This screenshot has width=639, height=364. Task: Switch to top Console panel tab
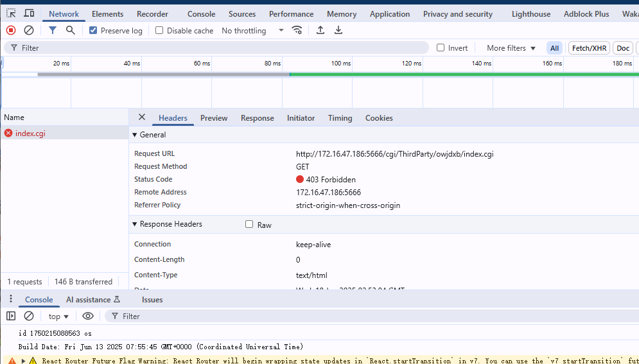click(x=201, y=14)
